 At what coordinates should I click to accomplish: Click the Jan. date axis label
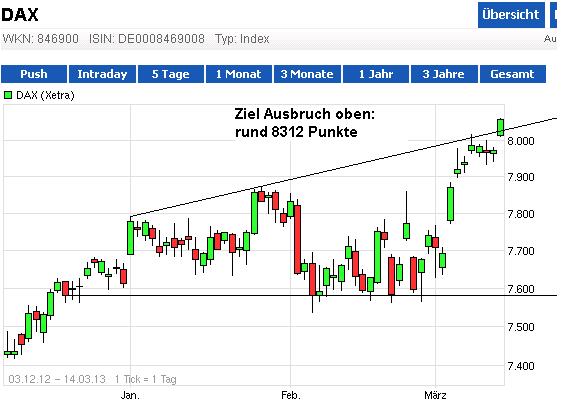pos(130,395)
